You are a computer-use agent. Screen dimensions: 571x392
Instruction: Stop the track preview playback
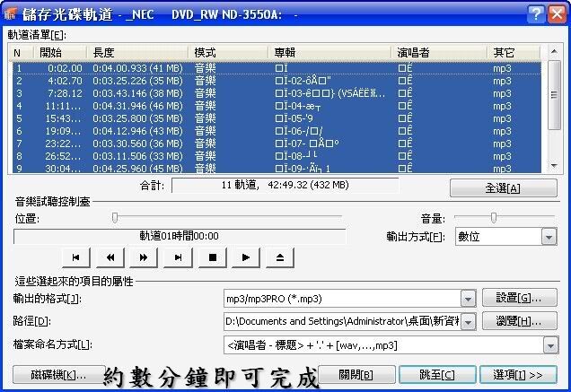(x=213, y=257)
